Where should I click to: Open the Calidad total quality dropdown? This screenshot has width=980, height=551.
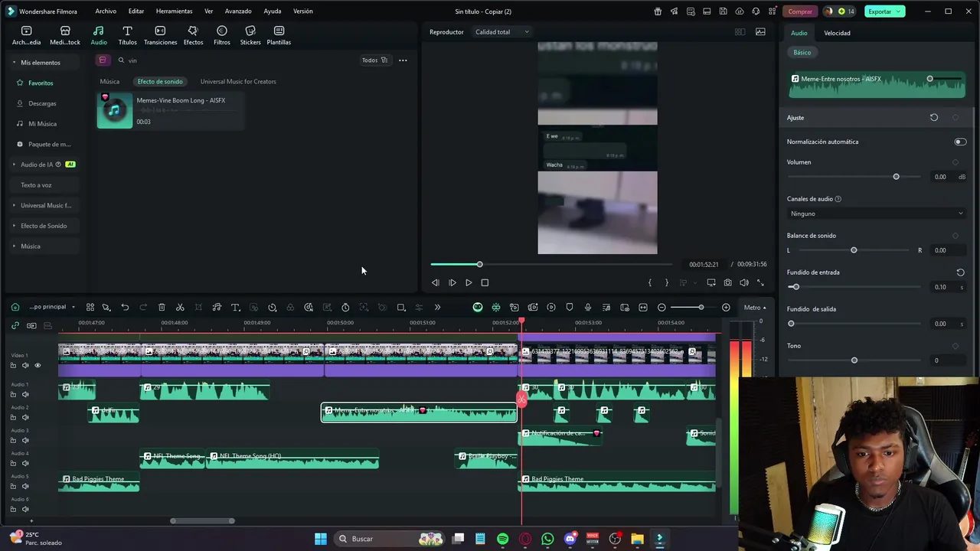click(x=501, y=31)
